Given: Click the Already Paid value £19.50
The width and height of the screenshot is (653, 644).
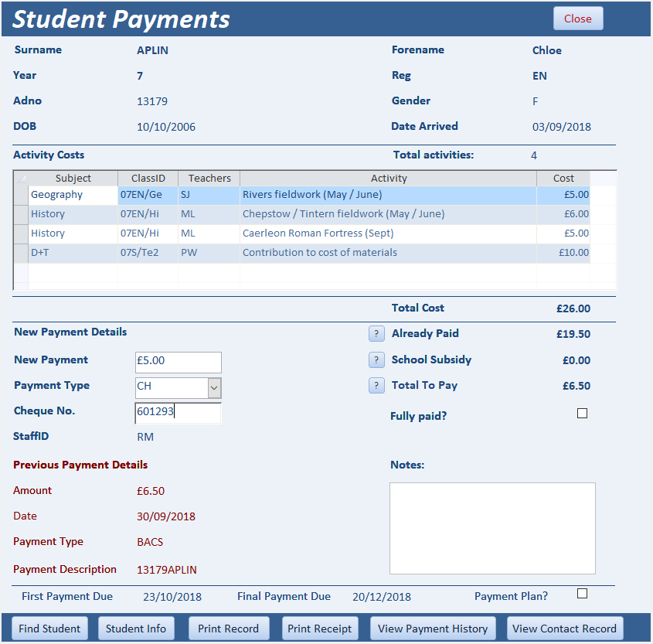Looking at the screenshot, I should (573, 334).
